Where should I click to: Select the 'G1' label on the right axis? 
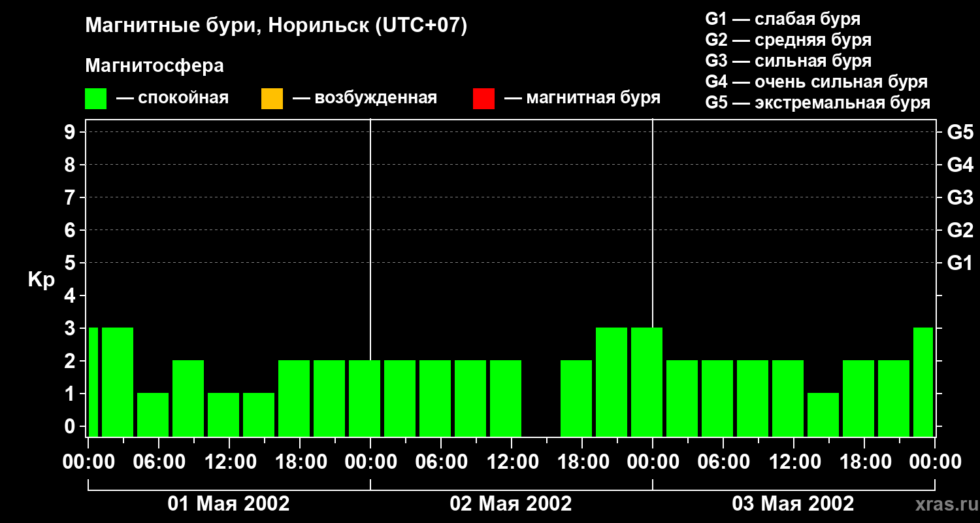tap(960, 263)
